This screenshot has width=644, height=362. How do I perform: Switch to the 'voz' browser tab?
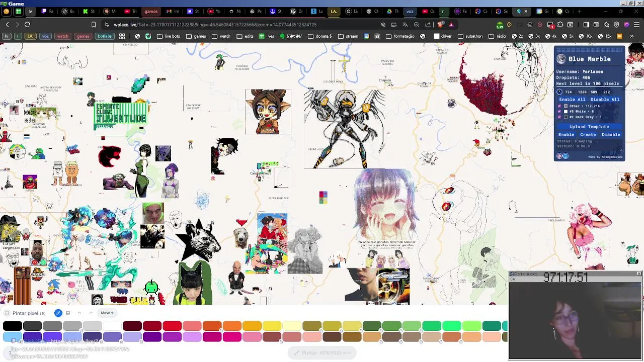(x=410, y=11)
